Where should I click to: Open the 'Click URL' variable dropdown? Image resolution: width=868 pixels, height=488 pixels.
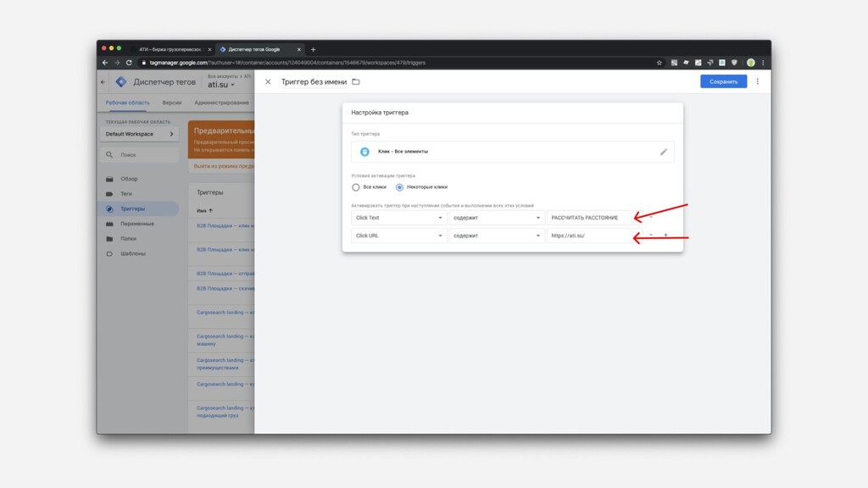[x=398, y=236]
